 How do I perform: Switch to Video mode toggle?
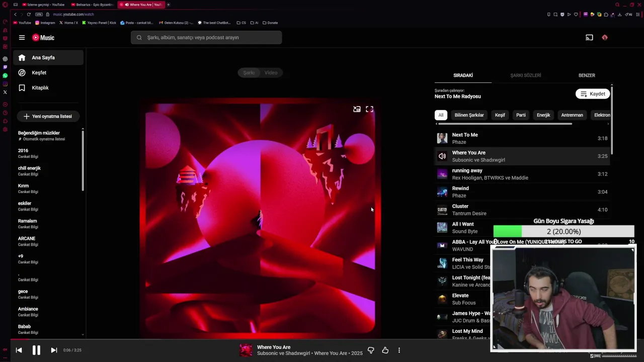[x=271, y=73]
